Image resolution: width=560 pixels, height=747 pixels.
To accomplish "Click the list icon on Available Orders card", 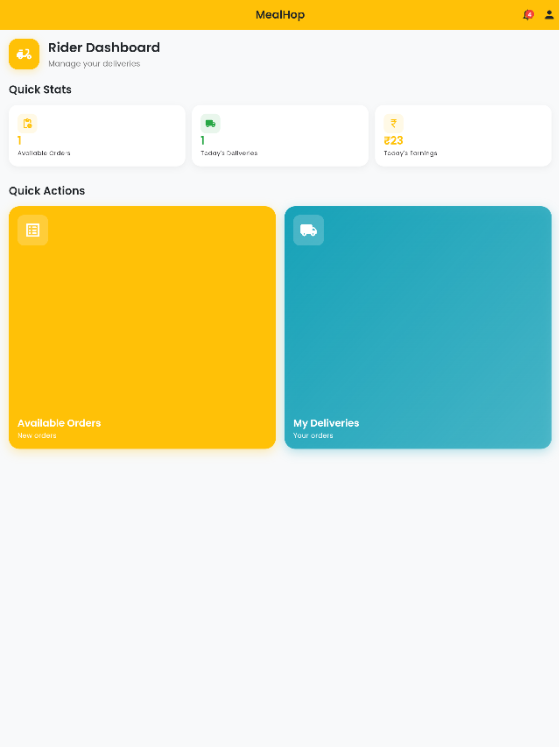I will point(33,230).
